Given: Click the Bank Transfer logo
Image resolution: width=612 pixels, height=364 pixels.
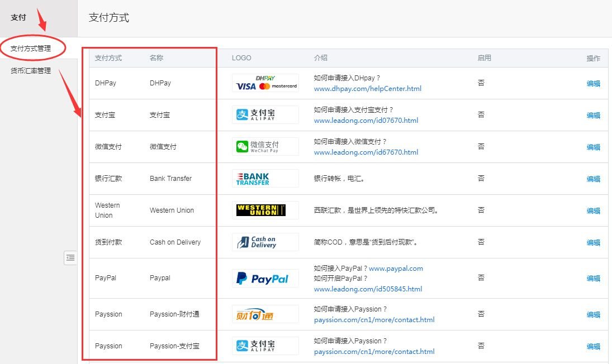Looking at the screenshot, I should [x=265, y=179].
